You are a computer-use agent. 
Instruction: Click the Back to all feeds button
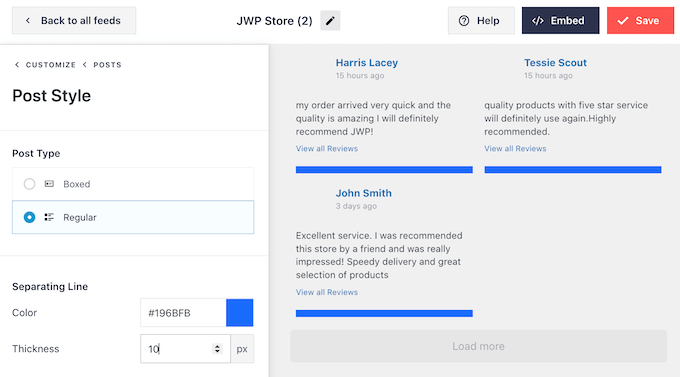pyautogui.click(x=74, y=20)
